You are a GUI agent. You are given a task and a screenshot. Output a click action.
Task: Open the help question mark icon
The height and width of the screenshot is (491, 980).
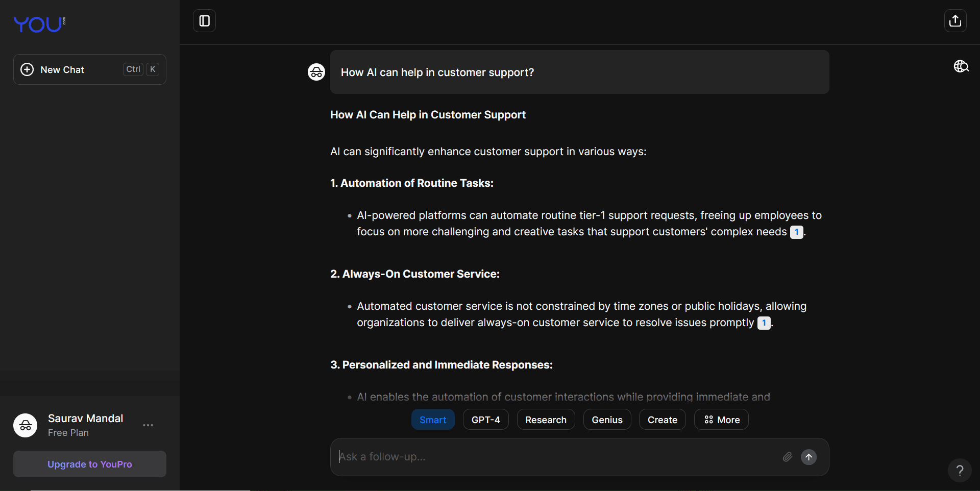point(960,470)
